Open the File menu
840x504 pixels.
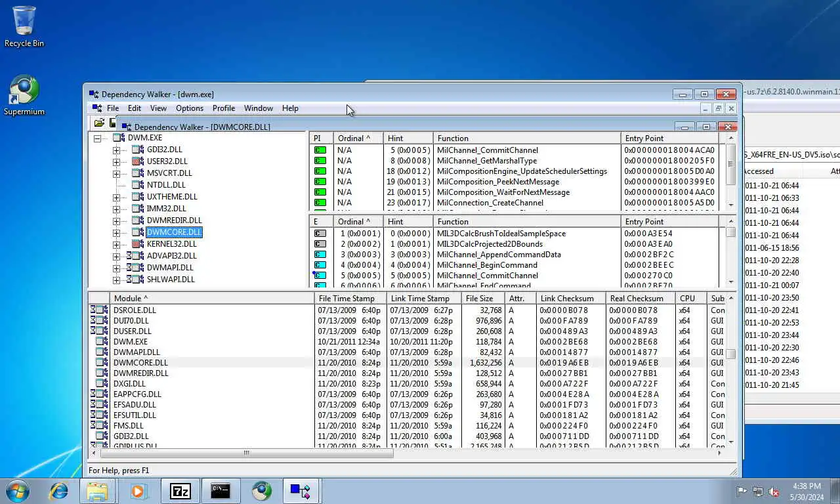point(113,108)
